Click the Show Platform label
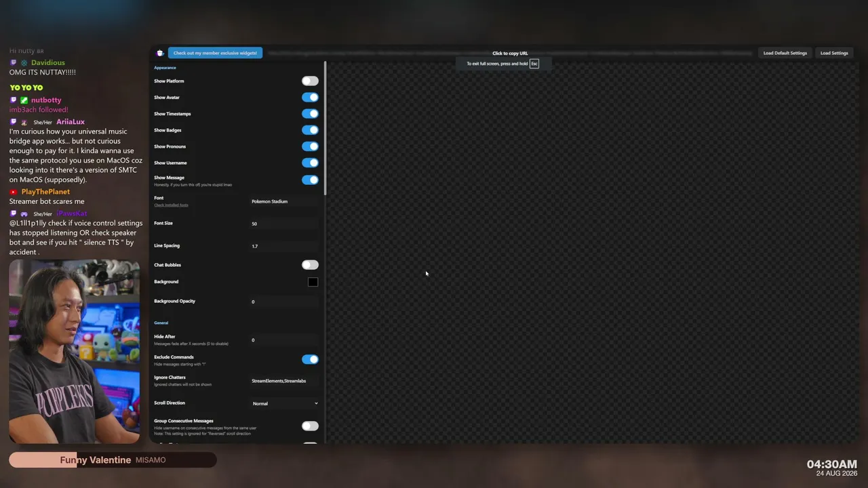This screenshot has height=488, width=868. pos(169,81)
